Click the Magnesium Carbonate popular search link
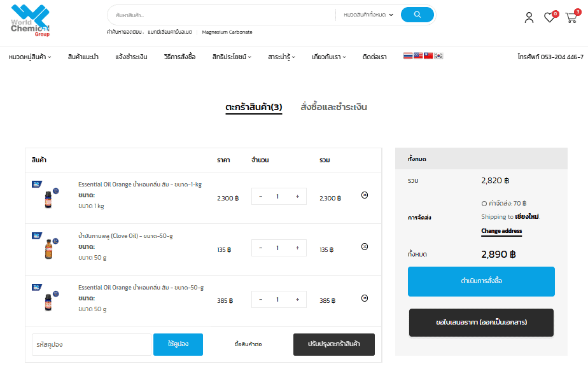Screen dimensions: 588x392 pyautogui.click(x=227, y=32)
